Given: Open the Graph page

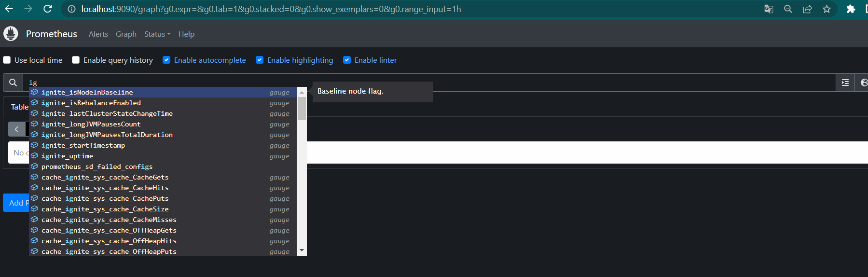Looking at the screenshot, I should click(x=126, y=34).
